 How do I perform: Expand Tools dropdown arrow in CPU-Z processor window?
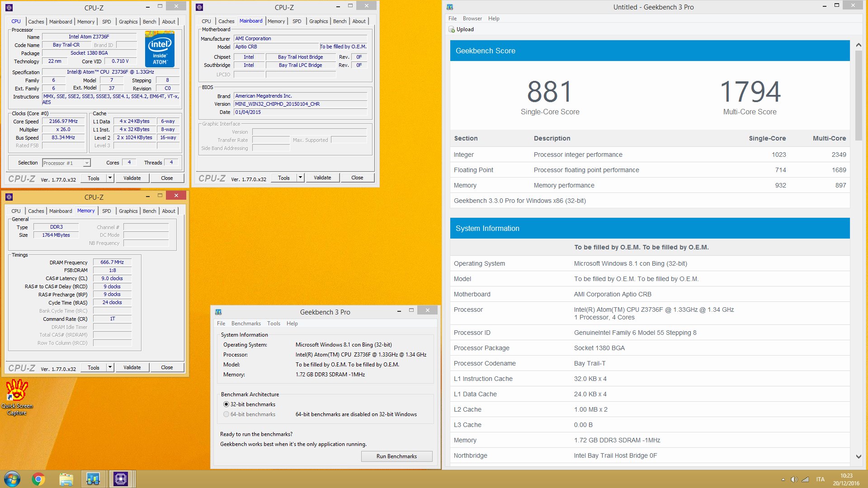tap(110, 178)
